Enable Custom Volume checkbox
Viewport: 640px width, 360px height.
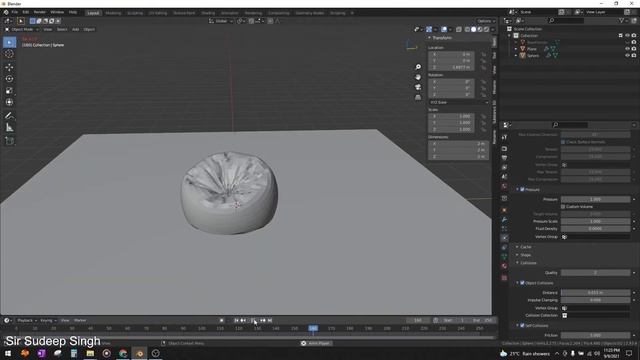(563, 207)
